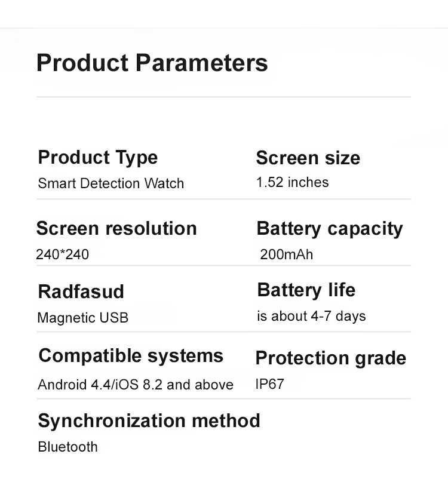
Task: Select the IP67 rating value
Action: coord(269,384)
